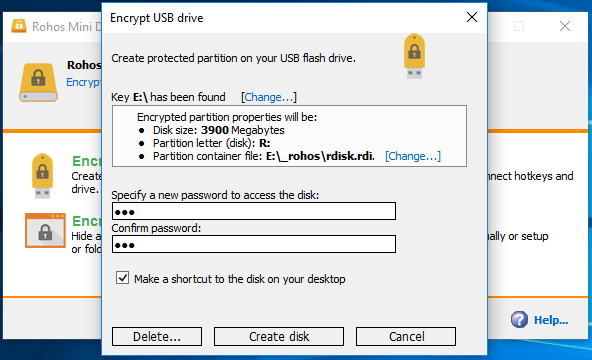Open the blue Help question mark icon
The image size is (592, 360).
[519, 320]
